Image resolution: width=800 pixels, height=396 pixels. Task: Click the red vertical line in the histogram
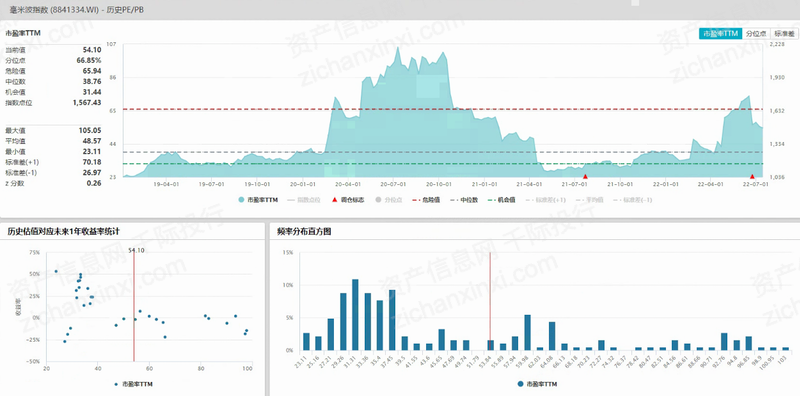pos(490,301)
